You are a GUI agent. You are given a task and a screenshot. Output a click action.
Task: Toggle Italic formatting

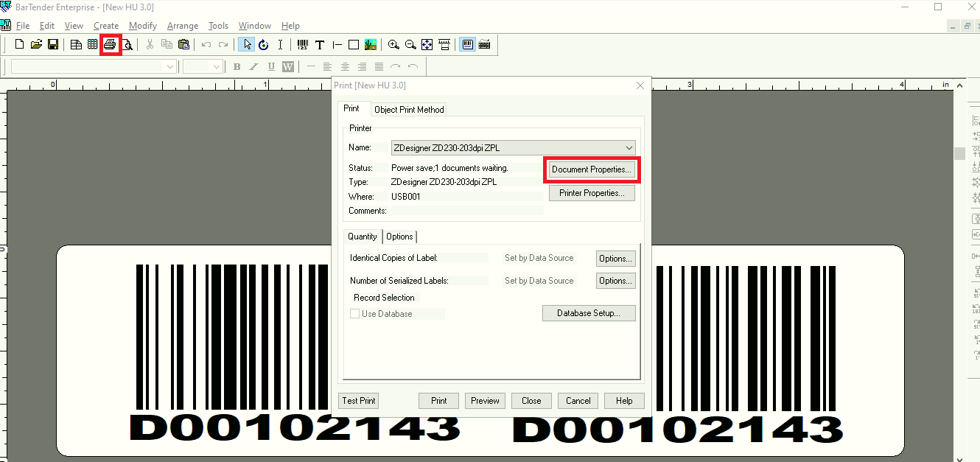(253, 67)
